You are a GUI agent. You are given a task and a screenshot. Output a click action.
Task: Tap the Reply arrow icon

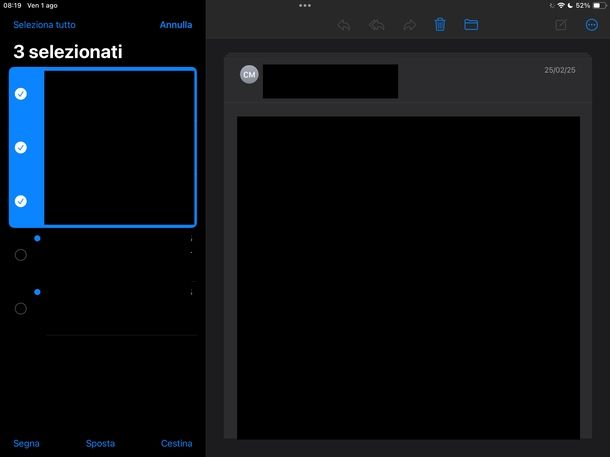344,25
